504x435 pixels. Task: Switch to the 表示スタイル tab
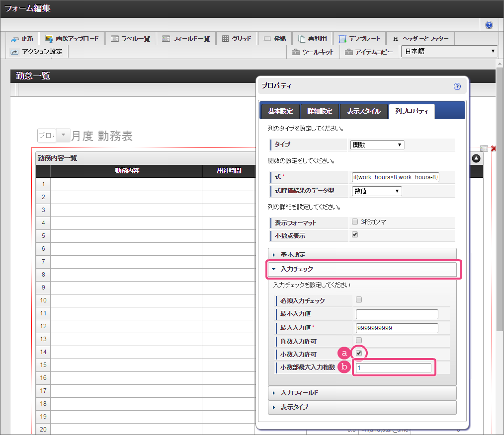pos(364,111)
